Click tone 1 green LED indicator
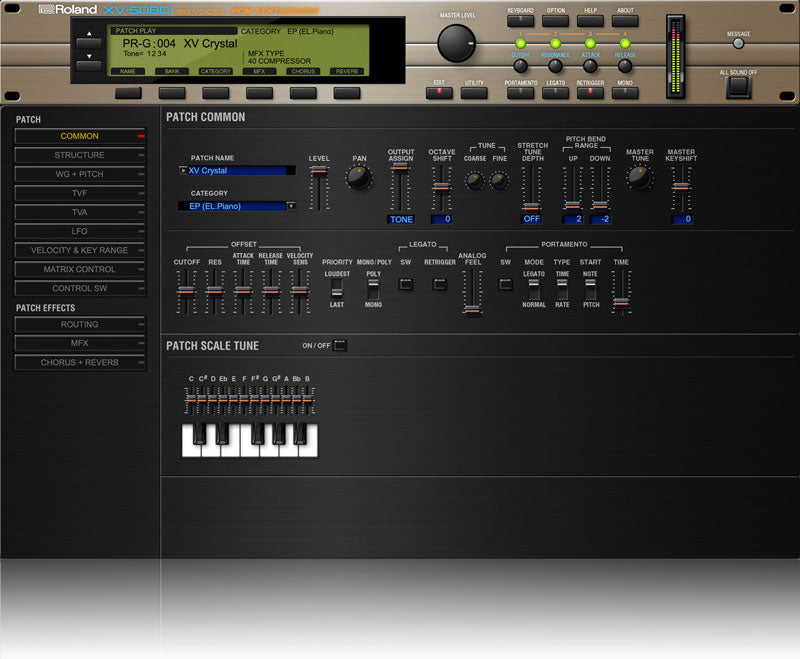 [520, 43]
